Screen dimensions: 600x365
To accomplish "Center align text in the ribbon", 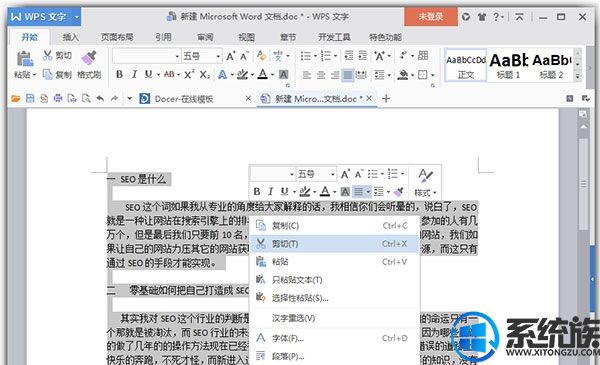I will [x=321, y=75].
